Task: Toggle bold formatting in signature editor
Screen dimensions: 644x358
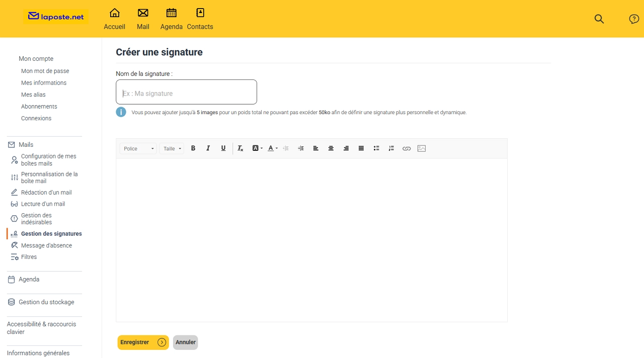Action: pyautogui.click(x=193, y=148)
